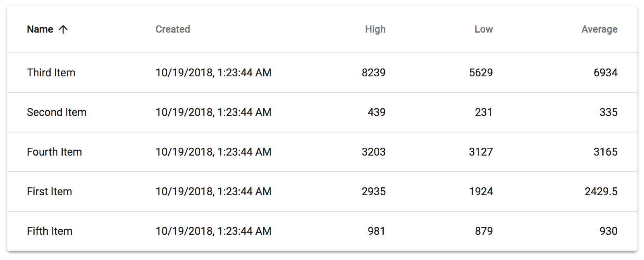Screen dimensions: 644x260
Task: Sort table by Name column header
Action: (x=40, y=29)
